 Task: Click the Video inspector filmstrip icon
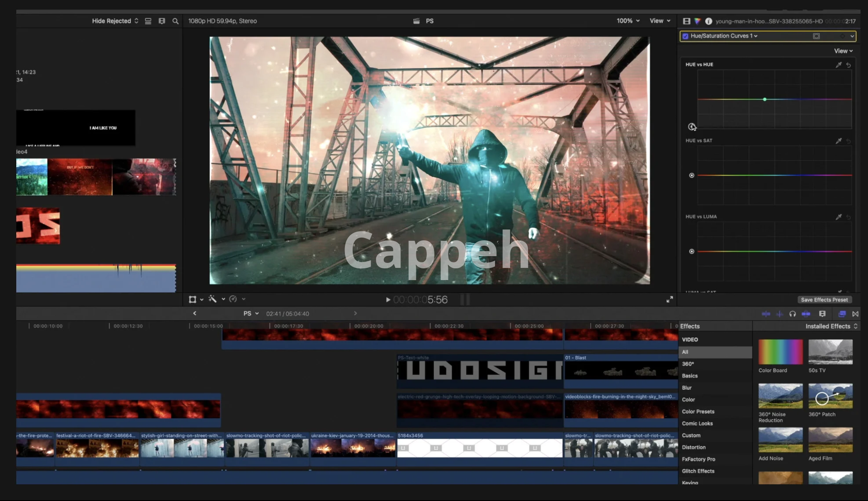(x=687, y=21)
